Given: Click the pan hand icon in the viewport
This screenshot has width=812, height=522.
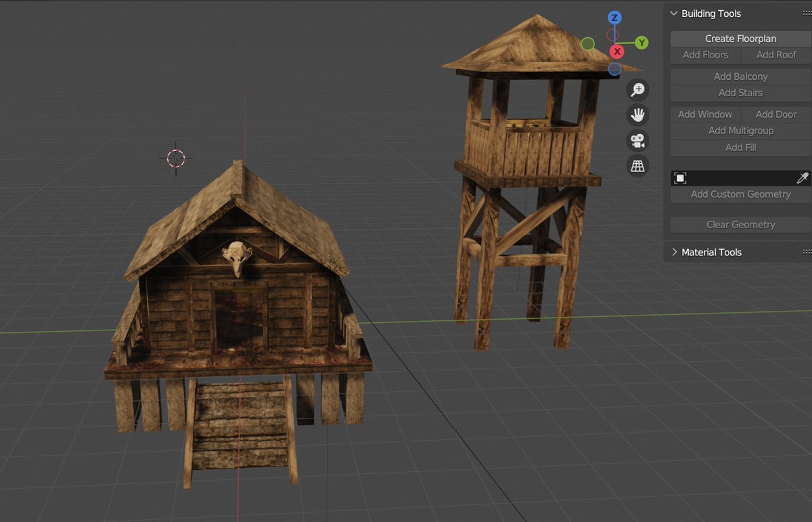Looking at the screenshot, I should click(637, 114).
